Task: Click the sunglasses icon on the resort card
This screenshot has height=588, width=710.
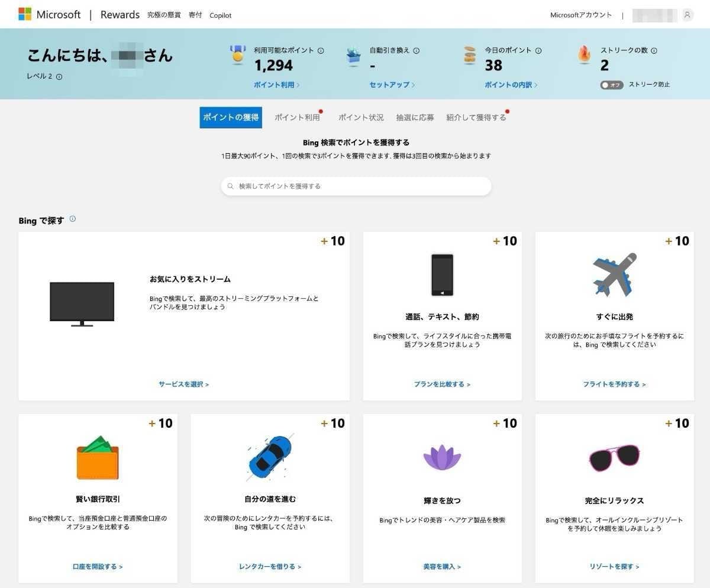Action: click(x=614, y=456)
